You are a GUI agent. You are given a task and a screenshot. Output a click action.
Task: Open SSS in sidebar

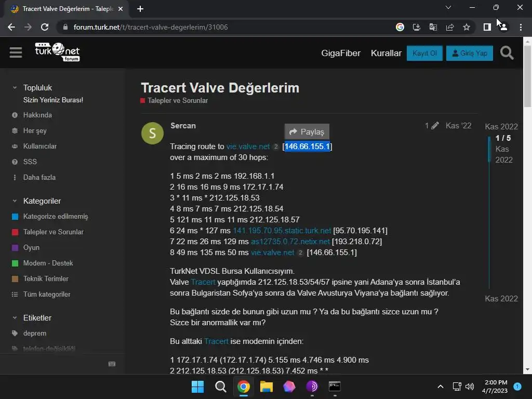click(x=30, y=162)
